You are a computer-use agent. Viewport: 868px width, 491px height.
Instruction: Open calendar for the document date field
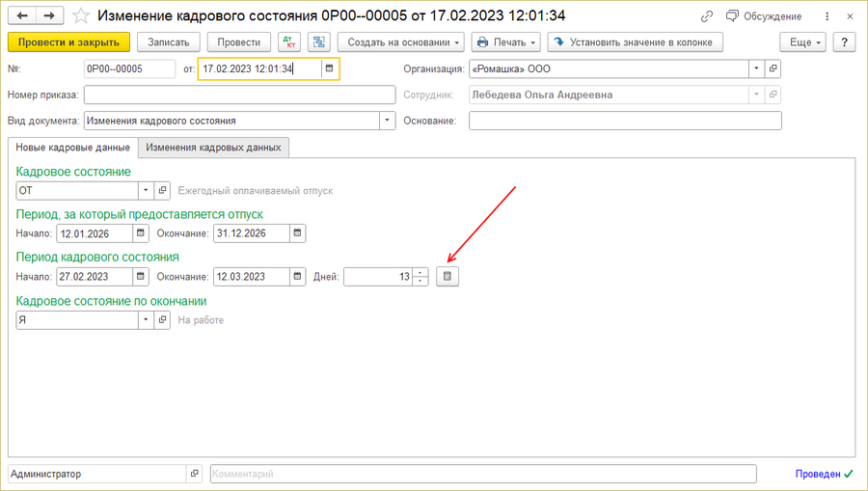click(x=330, y=68)
